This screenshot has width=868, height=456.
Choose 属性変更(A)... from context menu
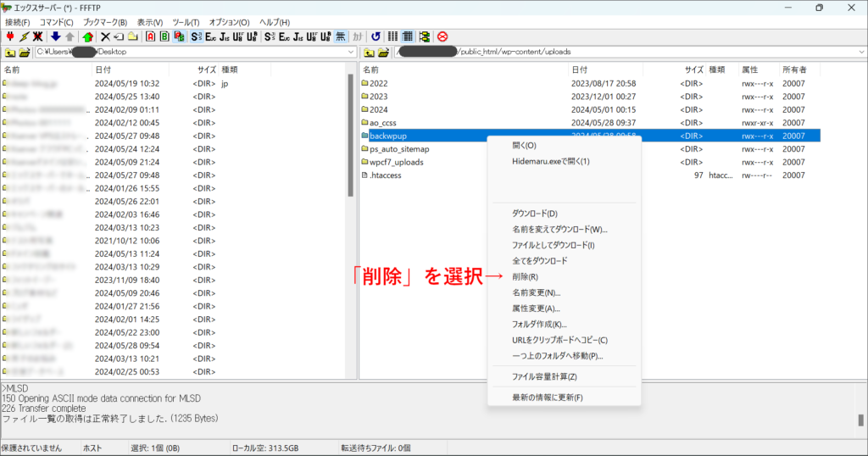(564, 309)
